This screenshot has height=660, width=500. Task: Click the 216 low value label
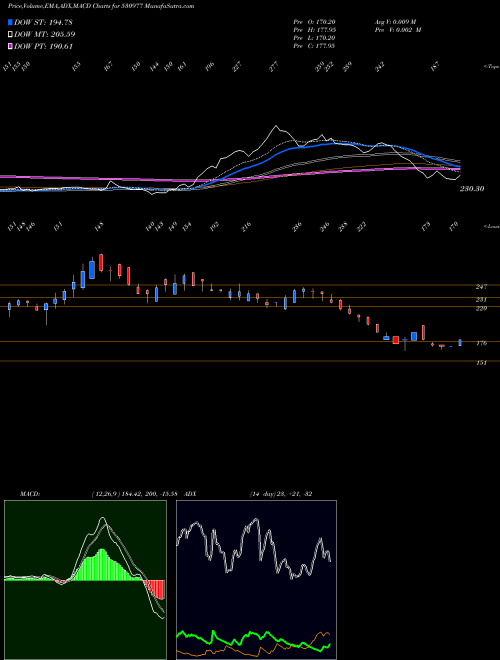click(x=246, y=227)
